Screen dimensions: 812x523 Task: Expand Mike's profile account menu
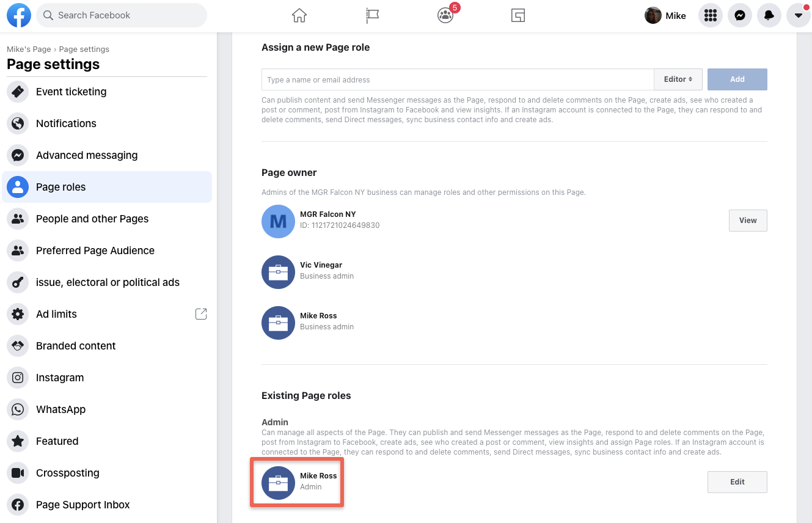[x=665, y=15]
